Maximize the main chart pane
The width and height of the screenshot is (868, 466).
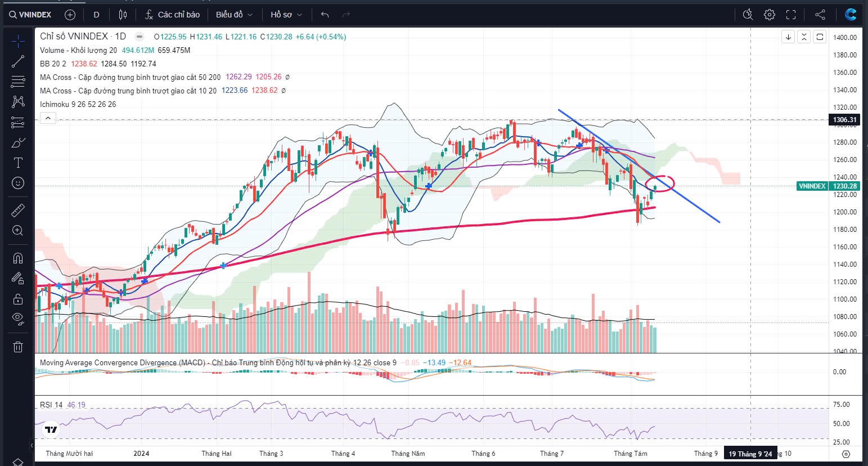click(820, 37)
